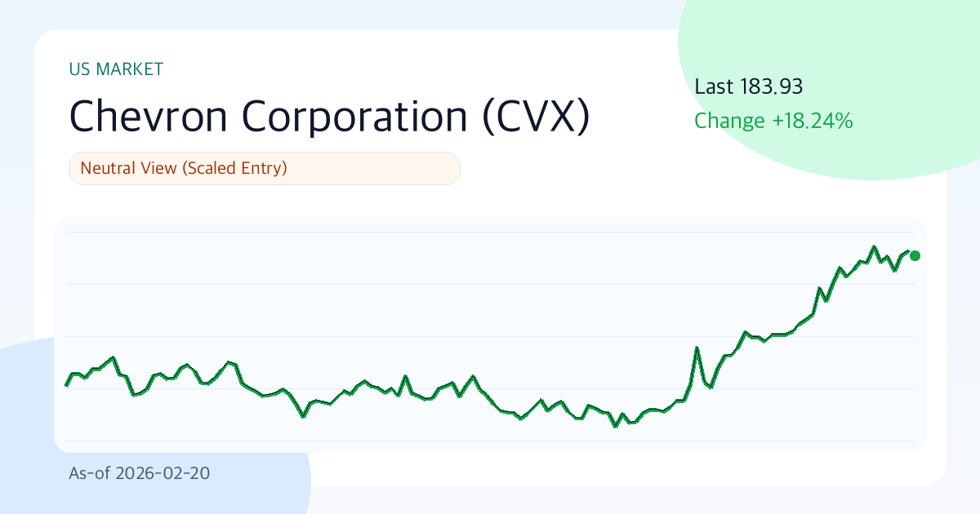Click the green Change label

coord(730,122)
